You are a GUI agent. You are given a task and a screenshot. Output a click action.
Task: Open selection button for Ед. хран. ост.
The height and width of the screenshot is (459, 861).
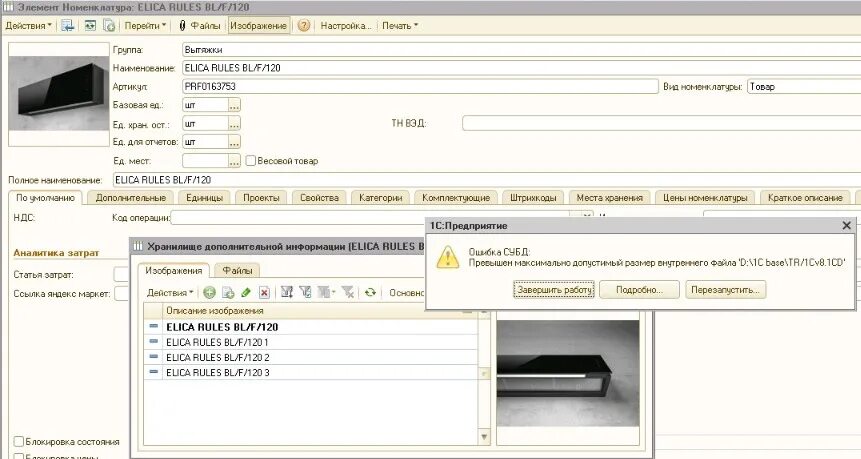(234, 124)
